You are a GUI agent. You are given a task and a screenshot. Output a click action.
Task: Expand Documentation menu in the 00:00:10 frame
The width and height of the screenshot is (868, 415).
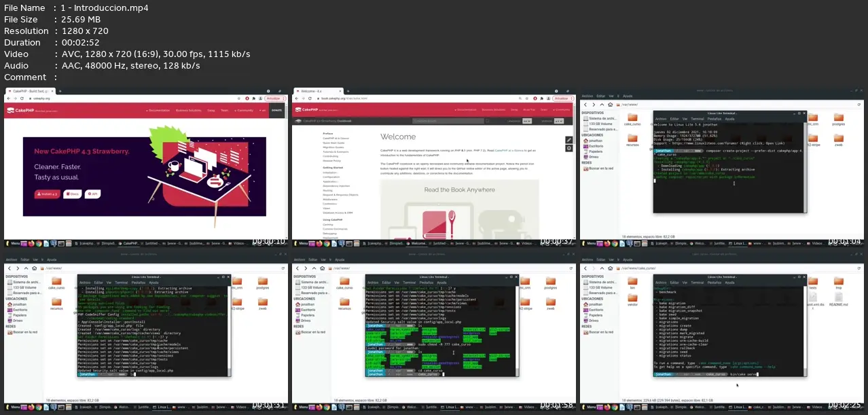tap(158, 110)
